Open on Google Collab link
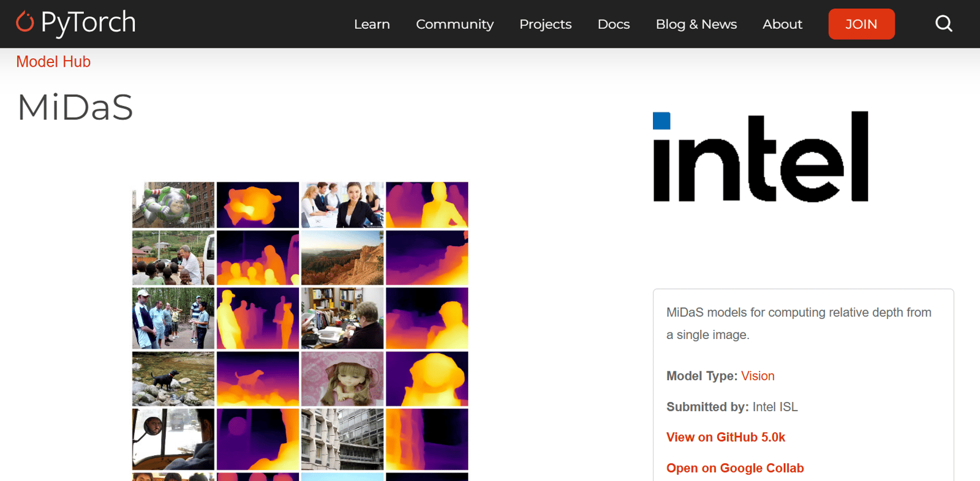980x481 pixels. pyautogui.click(x=735, y=468)
